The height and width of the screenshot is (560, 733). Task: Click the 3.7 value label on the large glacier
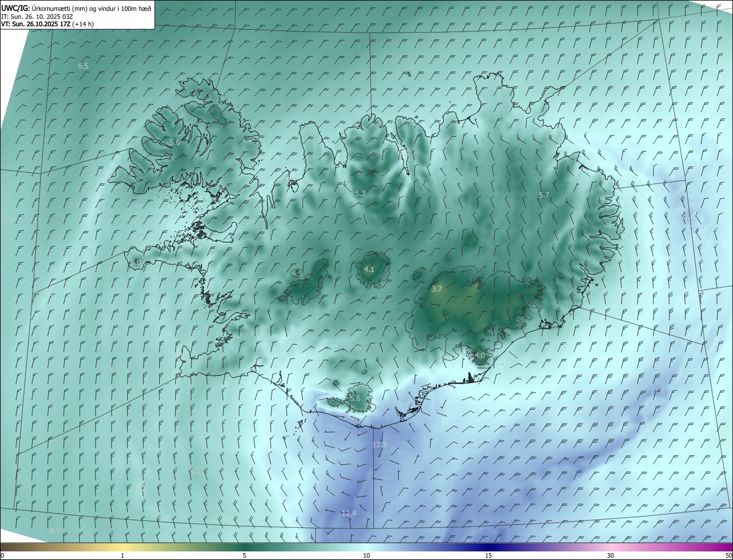[x=436, y=289]
